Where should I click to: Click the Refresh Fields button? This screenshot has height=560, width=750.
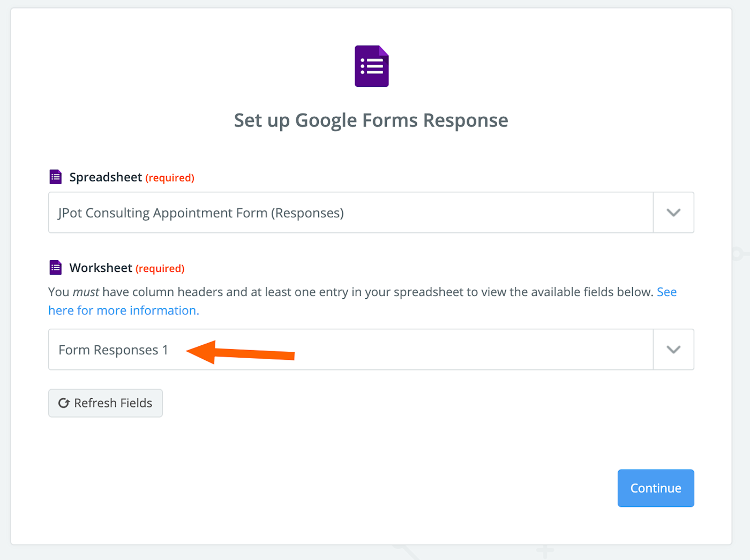pos(106,403)
